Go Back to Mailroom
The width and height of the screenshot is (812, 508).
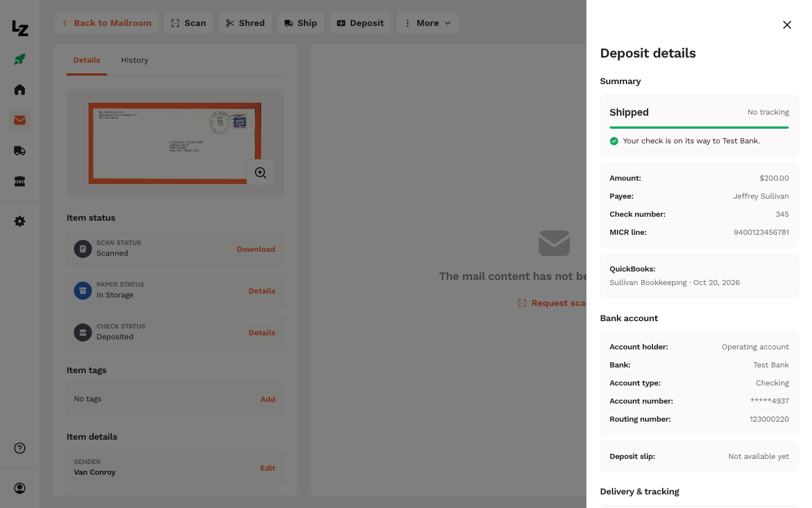tap(106, 23)
